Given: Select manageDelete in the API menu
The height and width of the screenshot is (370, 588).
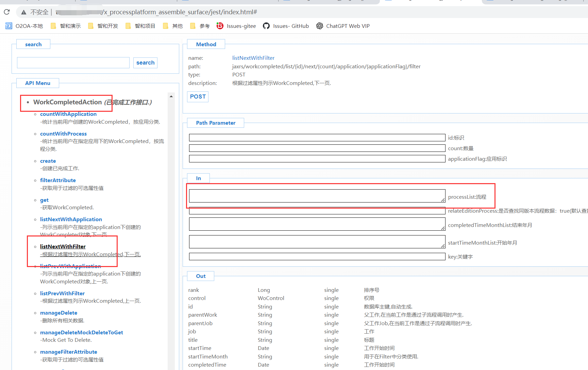Looking at the screenshot, I should [x=58, y=313].
